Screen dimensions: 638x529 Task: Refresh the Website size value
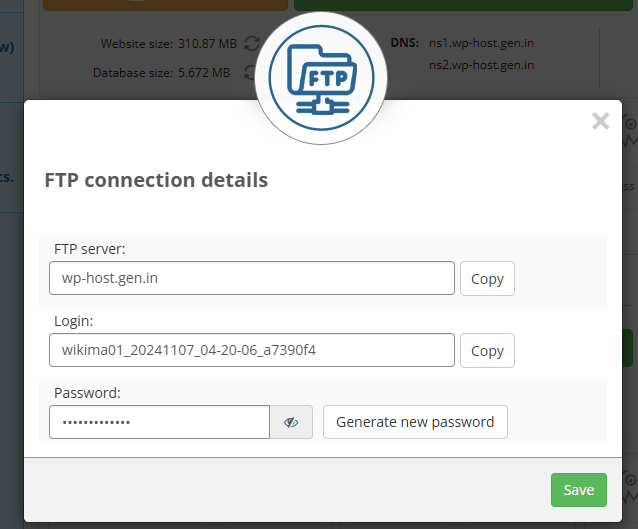(x=252, y=44)
